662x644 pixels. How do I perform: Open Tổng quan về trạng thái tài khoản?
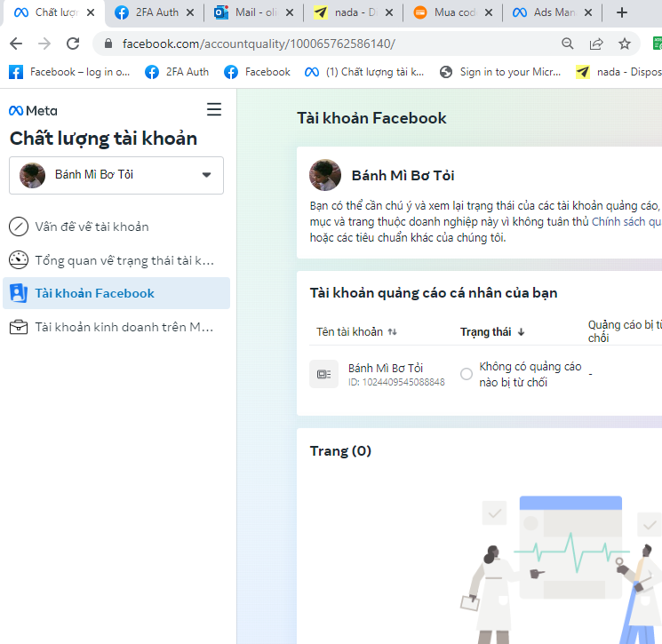click(x=116, y=260)
